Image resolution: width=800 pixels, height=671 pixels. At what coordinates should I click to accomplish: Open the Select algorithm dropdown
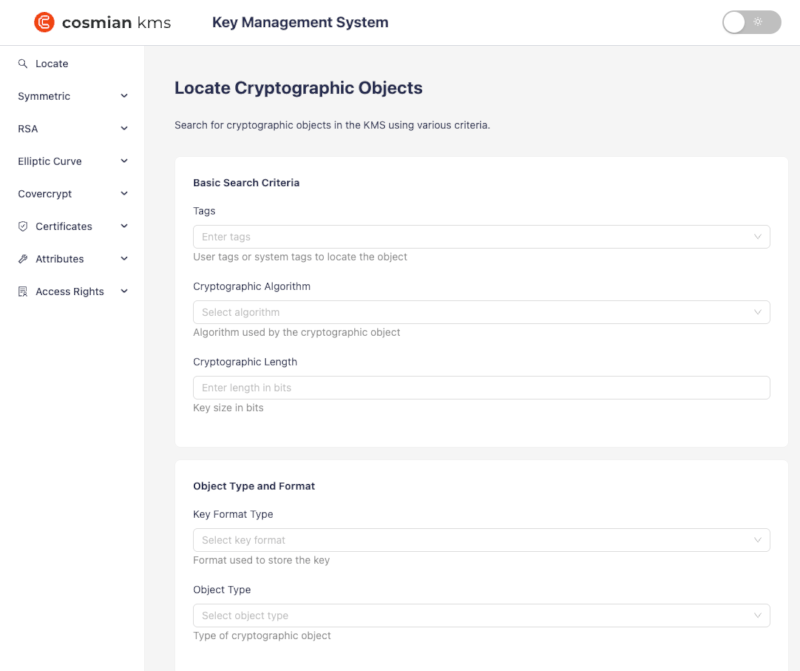(x=480, y=312)
